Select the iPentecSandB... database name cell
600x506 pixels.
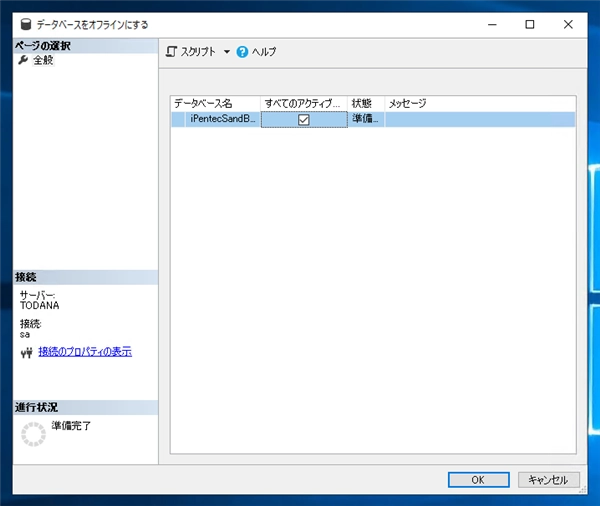[x=223, y=119]
